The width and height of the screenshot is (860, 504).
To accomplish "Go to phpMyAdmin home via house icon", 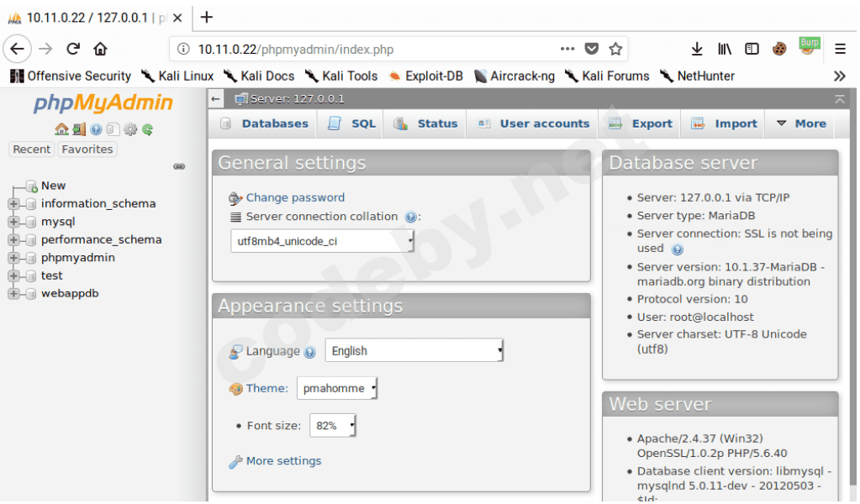I will [x=61, y=129].
